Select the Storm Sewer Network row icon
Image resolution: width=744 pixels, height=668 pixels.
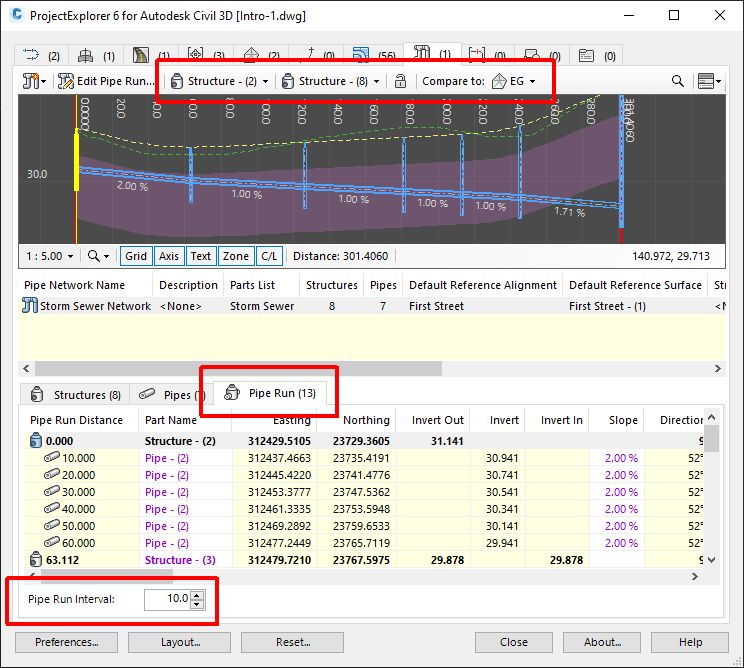29,306
